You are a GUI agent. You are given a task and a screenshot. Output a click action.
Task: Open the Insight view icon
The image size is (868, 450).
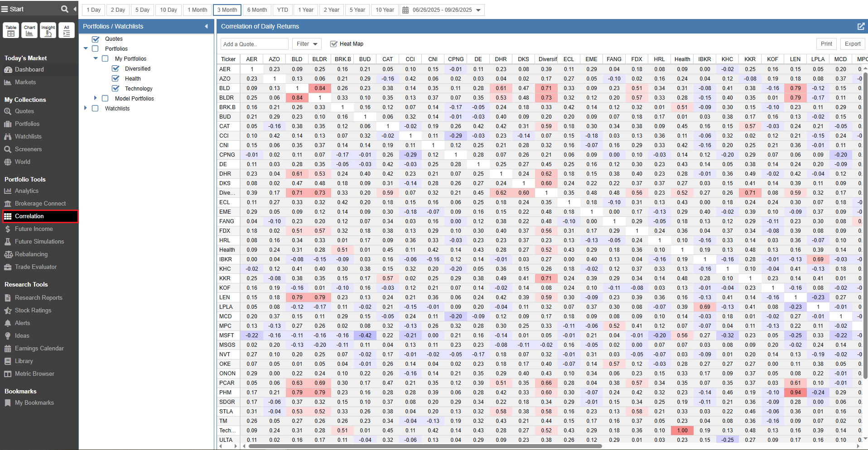(48, 31)
